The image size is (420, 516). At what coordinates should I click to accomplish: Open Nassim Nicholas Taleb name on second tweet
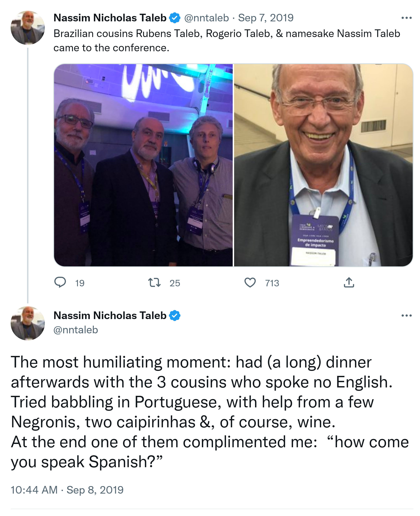[x=110, y=316]
